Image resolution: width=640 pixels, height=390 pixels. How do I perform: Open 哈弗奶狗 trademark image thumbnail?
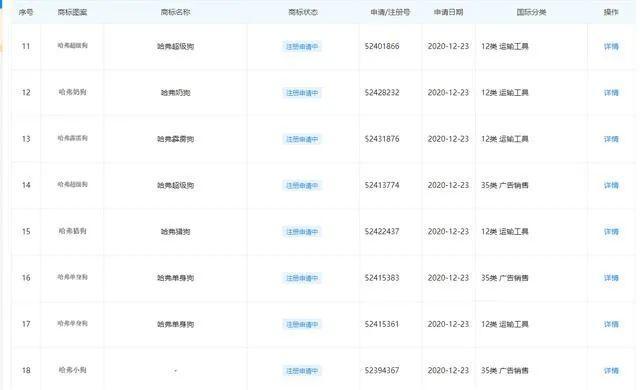coord(72,92)
